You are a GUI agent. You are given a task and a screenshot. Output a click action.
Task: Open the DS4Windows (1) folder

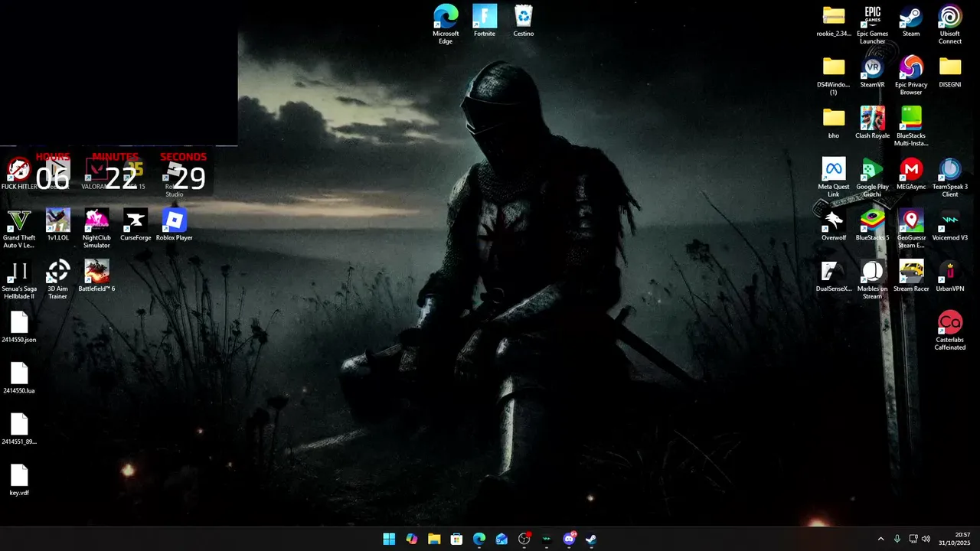pyautogui.click(x=834, y=75)
